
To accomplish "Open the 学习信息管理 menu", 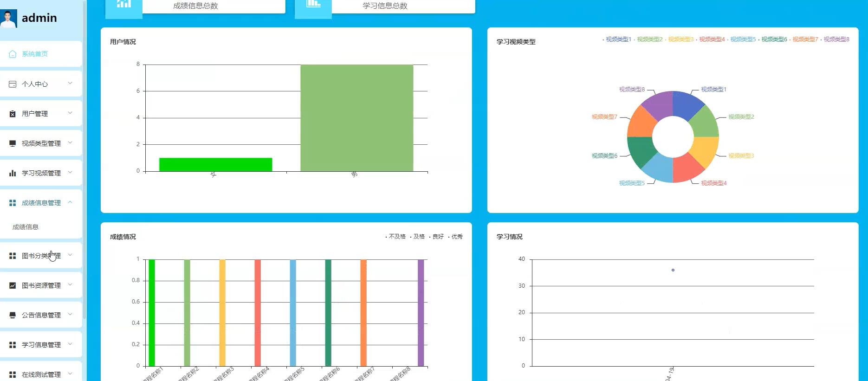I will click(x=41, y=345).
